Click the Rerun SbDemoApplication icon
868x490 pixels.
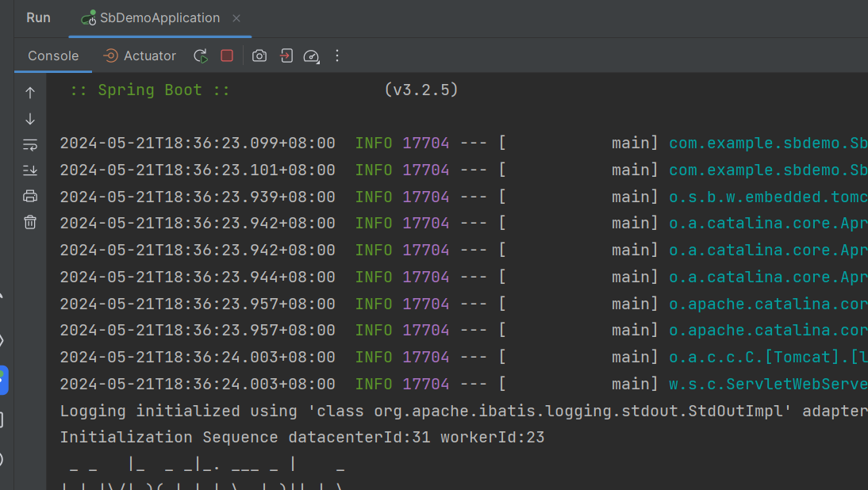coord(201,56)
